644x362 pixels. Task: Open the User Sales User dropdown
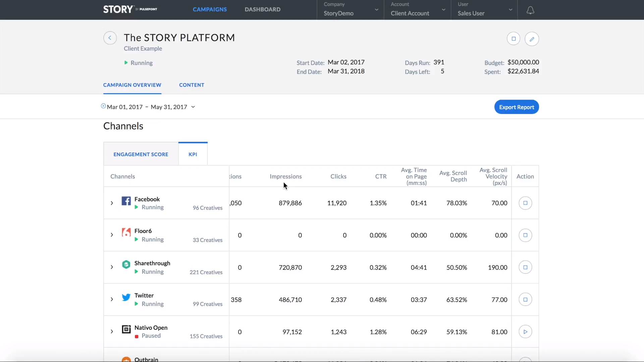(x=484, y=9)
